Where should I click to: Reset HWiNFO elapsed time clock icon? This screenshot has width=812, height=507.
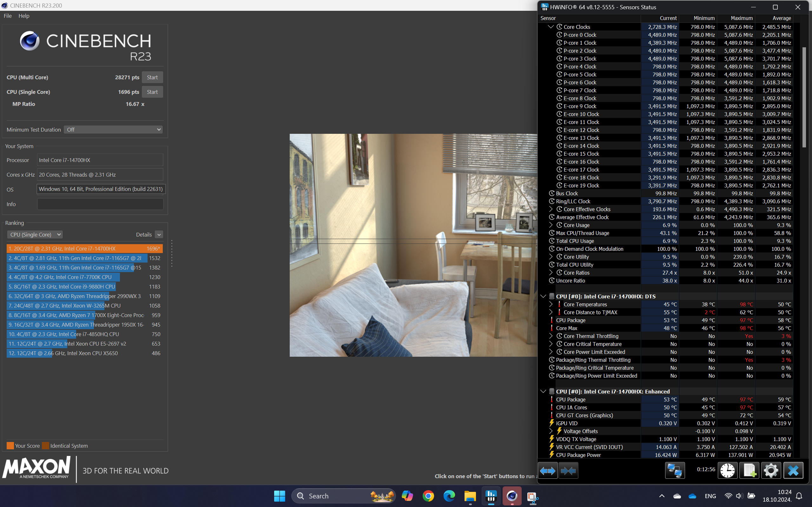727,471
